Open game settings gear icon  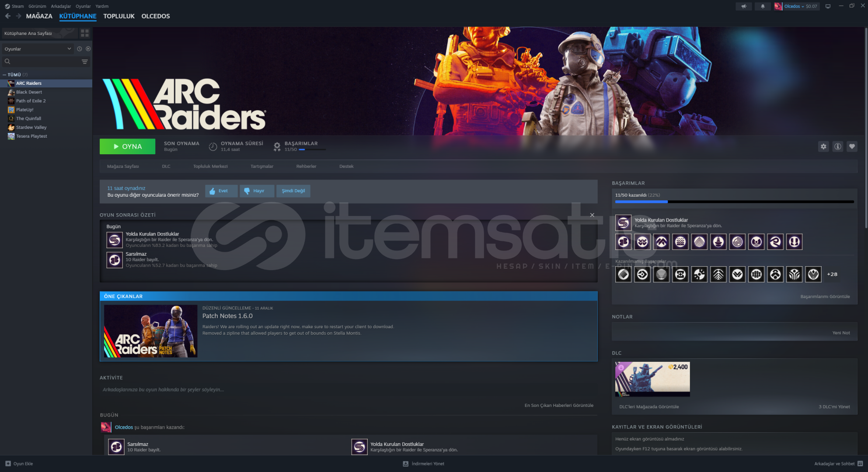[823, 146]
